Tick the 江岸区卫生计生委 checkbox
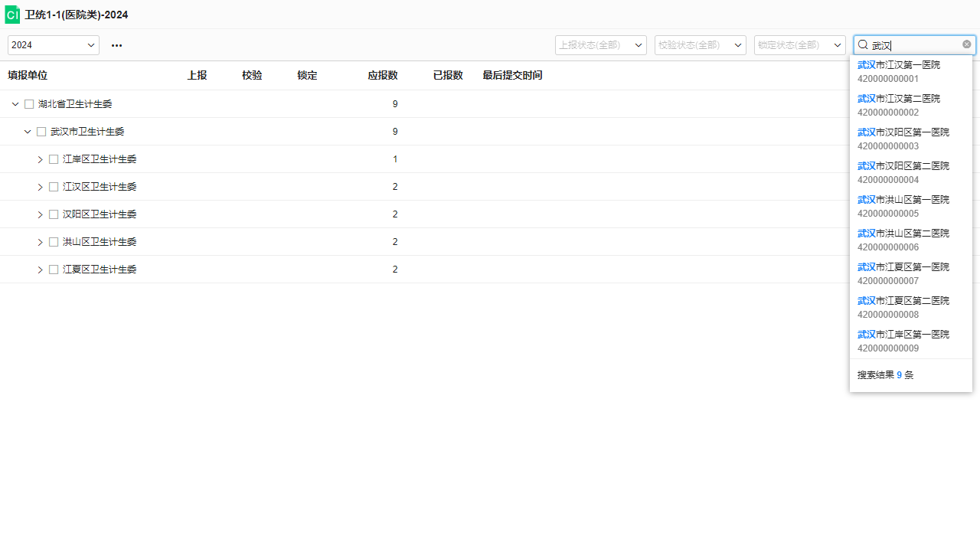 (54, 159)
